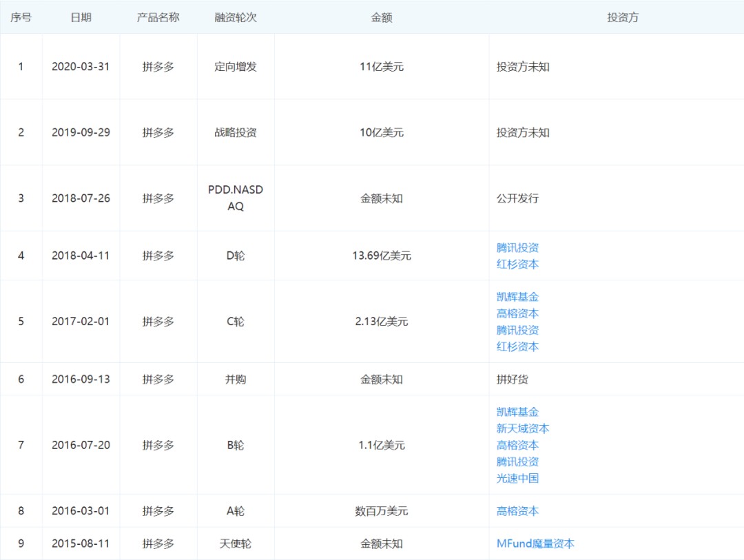744x560 pixels.
Task: Click 腾讯投资 link in the B轮 row
Action: pos(517,462)
